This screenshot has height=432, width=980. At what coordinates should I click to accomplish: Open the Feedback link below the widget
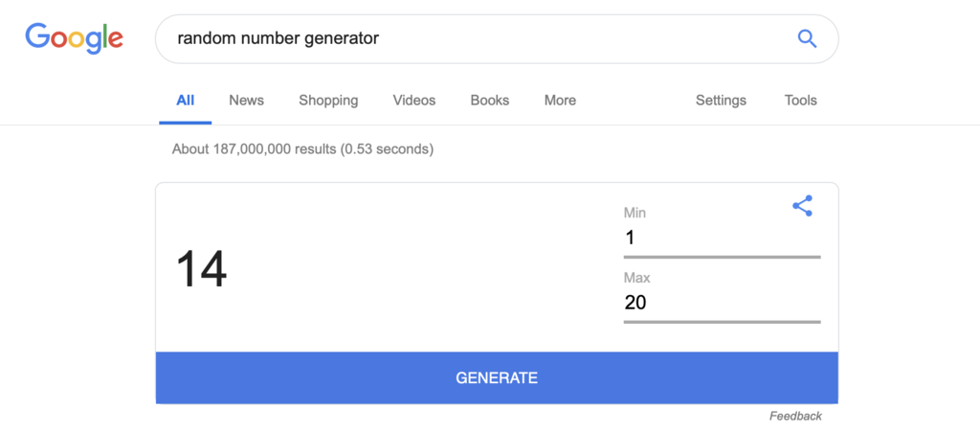(795, 416)
